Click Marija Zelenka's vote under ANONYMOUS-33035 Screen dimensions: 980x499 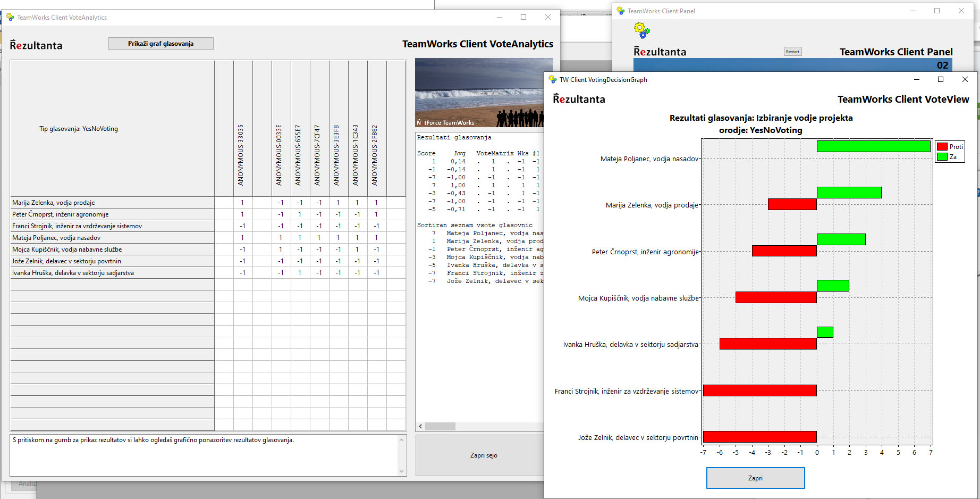[x=242, y=203]
